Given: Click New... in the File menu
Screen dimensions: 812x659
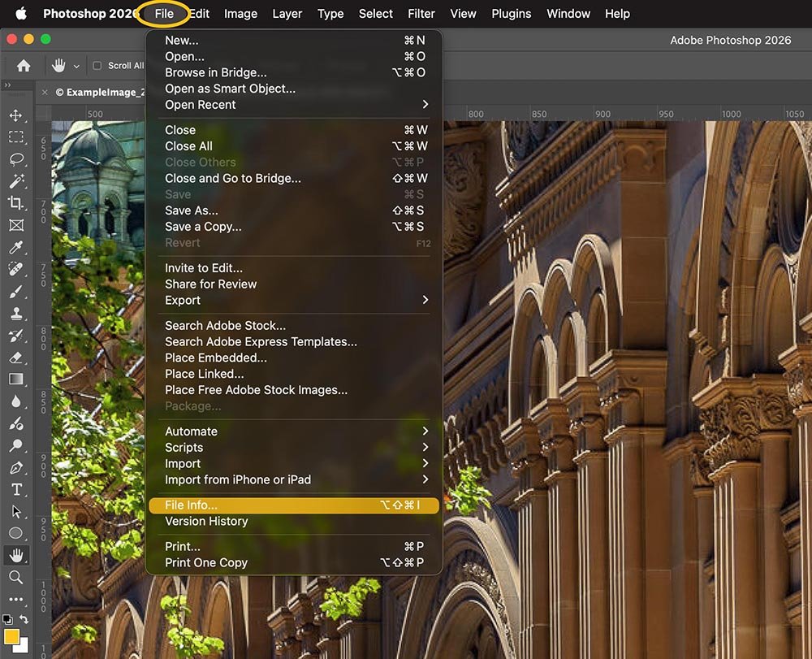Looking at the screenshot, I should (294, 41).
